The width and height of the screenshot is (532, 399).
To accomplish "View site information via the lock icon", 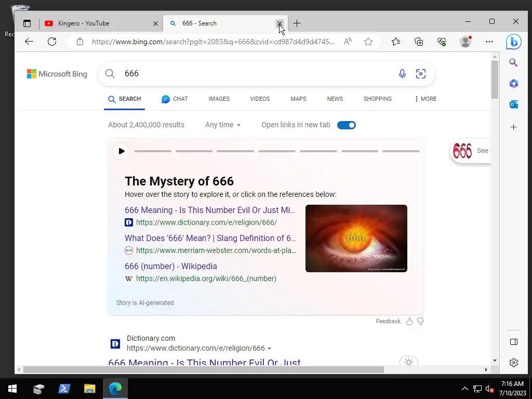I will pos(79,42).
